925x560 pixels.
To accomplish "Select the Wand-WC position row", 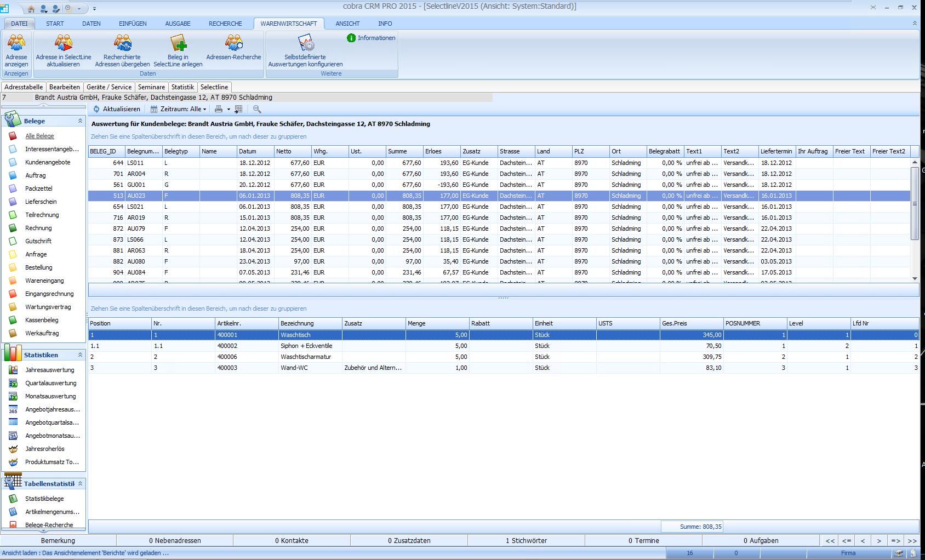I will pyautogui.click(x=504, y=368).
